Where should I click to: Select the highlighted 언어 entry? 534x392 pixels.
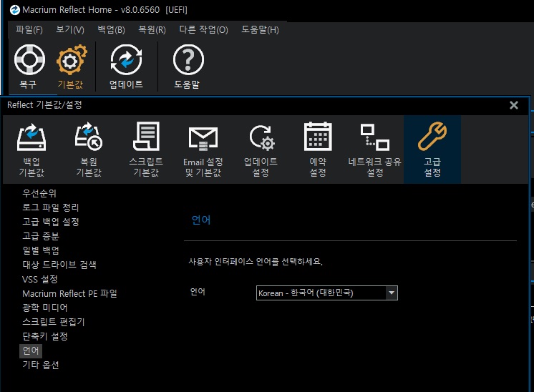coord(31,351)
